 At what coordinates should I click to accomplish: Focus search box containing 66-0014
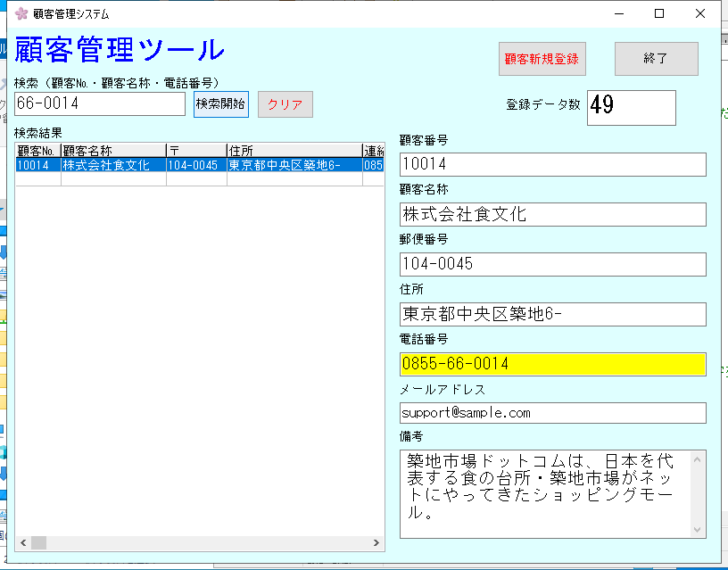(x=100, y=103)
